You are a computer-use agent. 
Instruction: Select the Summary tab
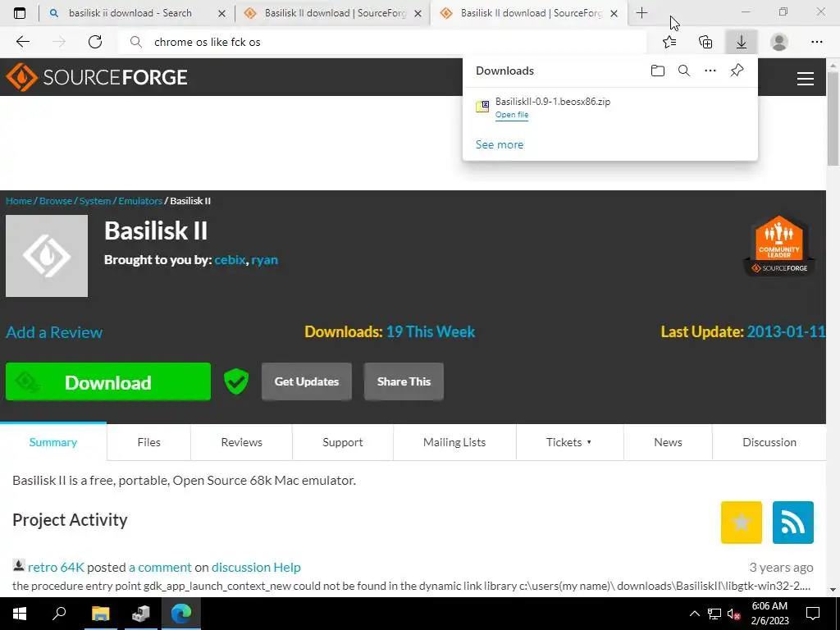point(53,442)
